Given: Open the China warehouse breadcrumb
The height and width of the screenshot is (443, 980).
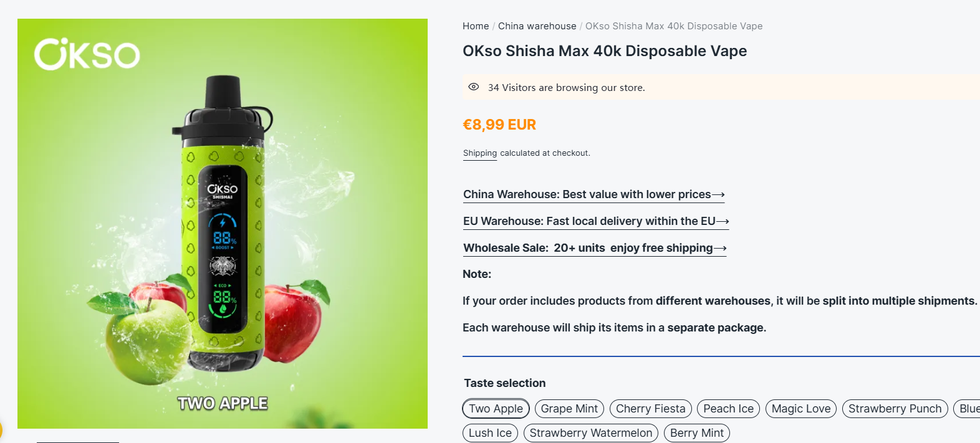Looking at the screenshot, I should pyautogui.click(x=537, y=26).
